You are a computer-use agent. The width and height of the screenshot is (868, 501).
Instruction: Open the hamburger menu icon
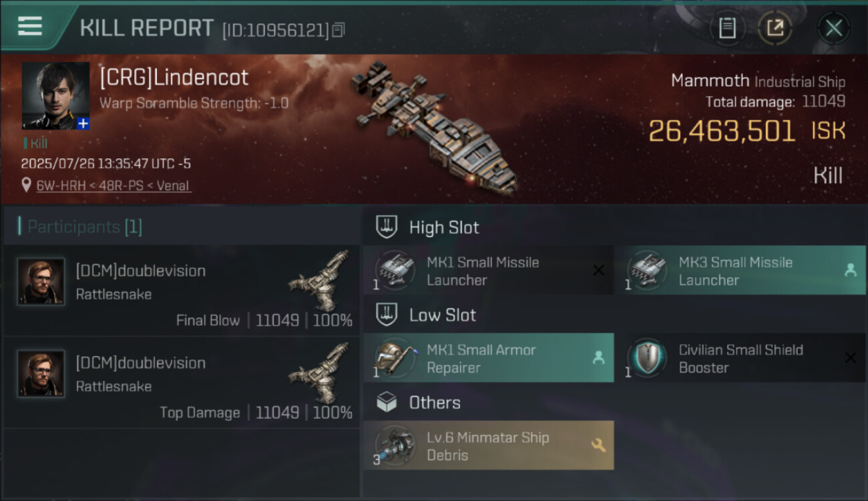point(30,27)
